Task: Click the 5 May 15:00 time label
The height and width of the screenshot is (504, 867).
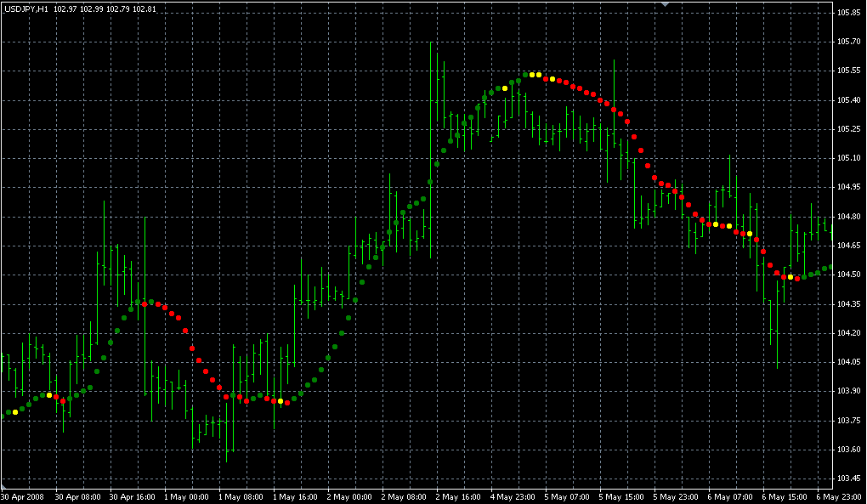Action: (x=622, y=496)
